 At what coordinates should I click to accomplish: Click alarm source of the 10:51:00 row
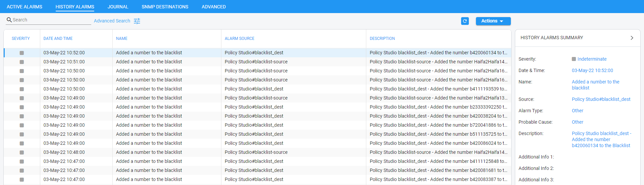click(x=256, y=62)
